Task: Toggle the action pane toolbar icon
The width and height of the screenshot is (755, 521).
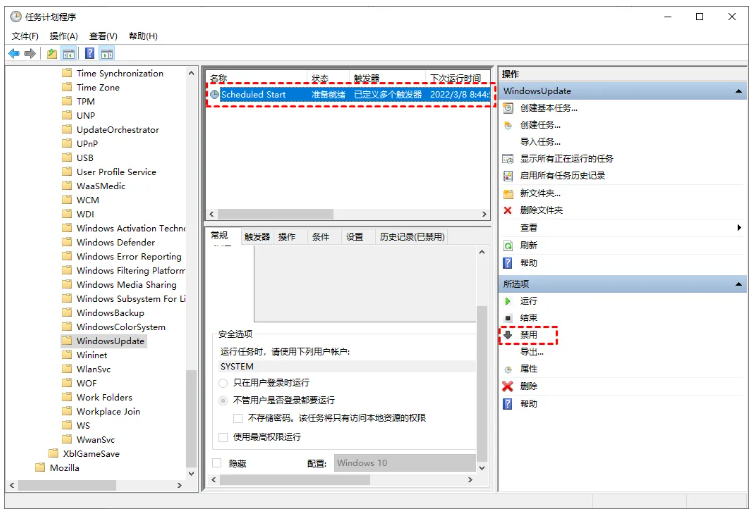Action: pos(106,53)
